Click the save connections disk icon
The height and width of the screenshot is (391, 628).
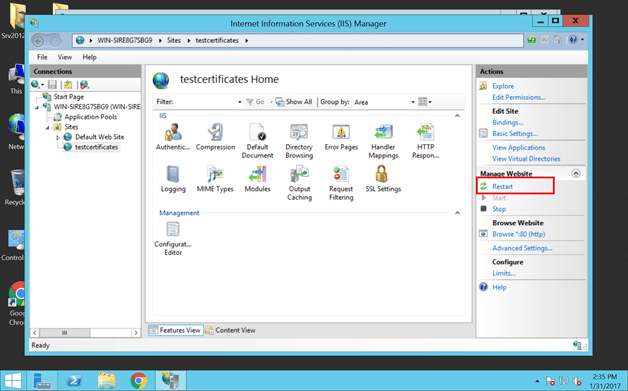coord(52,85)
